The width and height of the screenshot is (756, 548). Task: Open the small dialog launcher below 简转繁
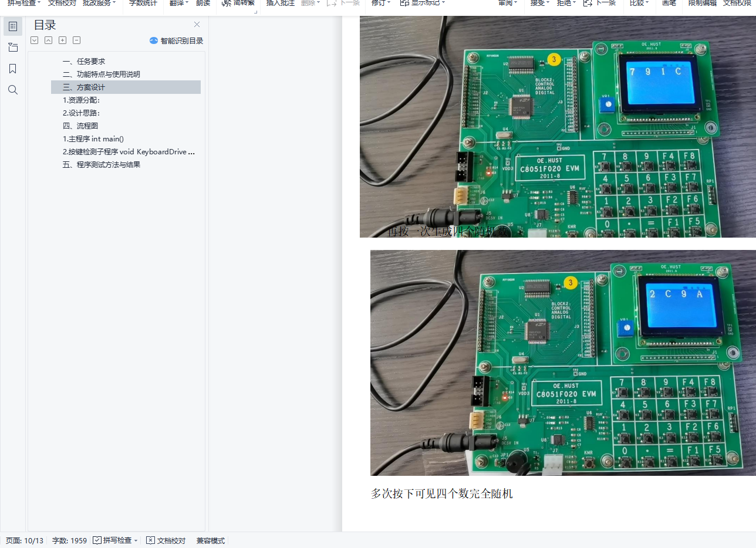tap(256, 11)
